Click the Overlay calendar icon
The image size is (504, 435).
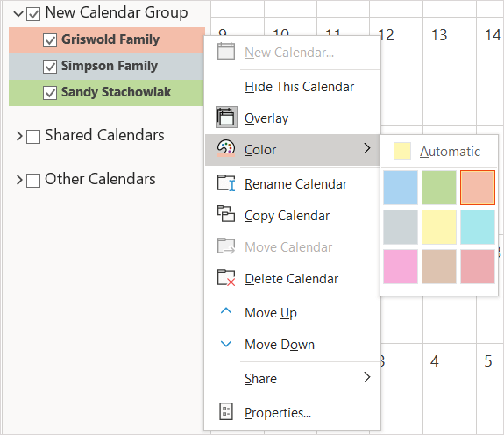(226, 118)
